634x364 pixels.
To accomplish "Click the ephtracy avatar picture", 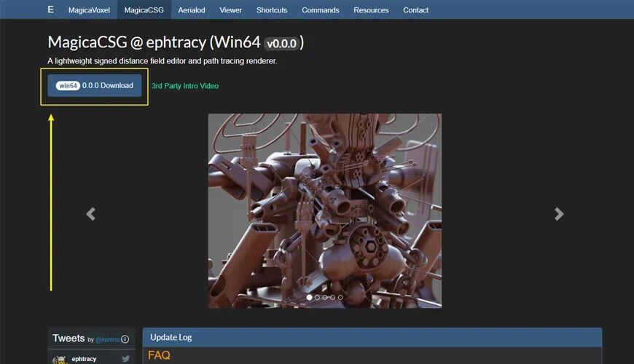I will click(60, 360).
